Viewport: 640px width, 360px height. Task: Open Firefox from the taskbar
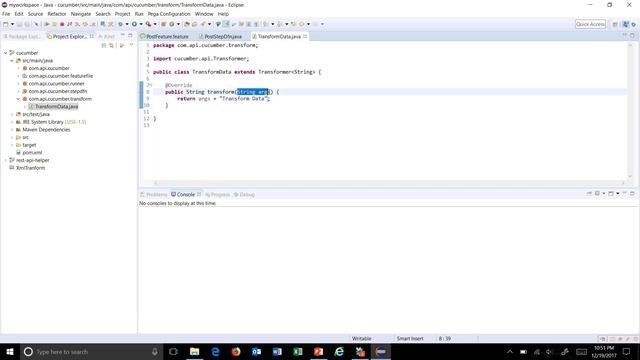tap(236, 351)
